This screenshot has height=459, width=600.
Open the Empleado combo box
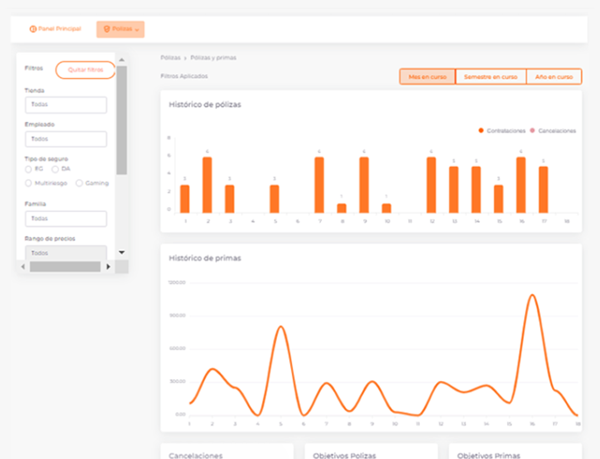coord(66,139)
